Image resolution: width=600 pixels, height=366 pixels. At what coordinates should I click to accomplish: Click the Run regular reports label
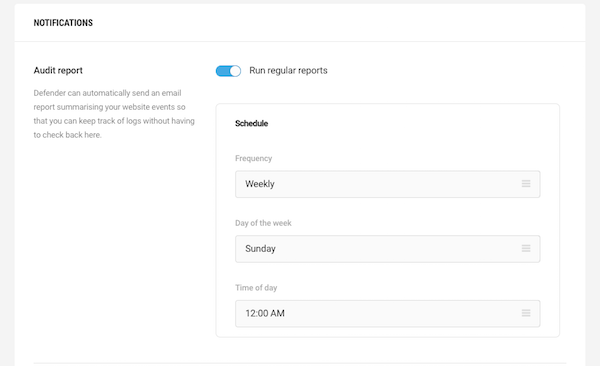(288, 70)
